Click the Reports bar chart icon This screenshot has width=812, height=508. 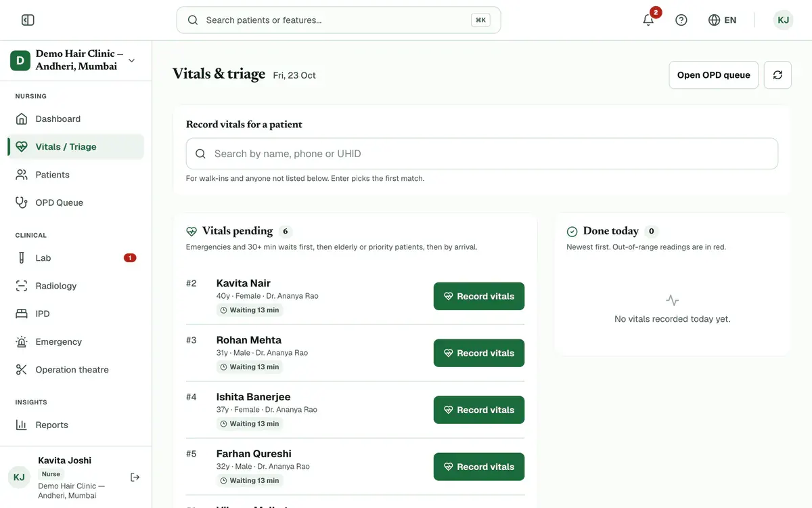click(x=22, y=425)
